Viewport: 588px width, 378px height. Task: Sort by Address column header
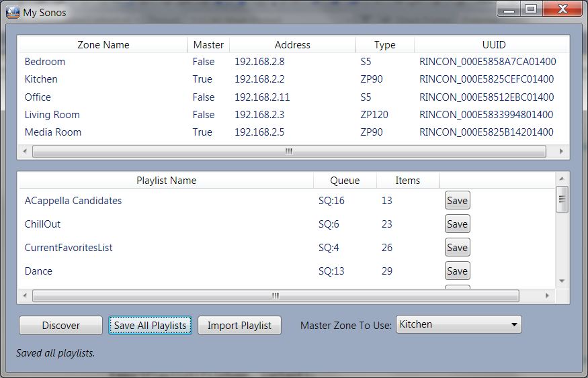coord(292,44)
